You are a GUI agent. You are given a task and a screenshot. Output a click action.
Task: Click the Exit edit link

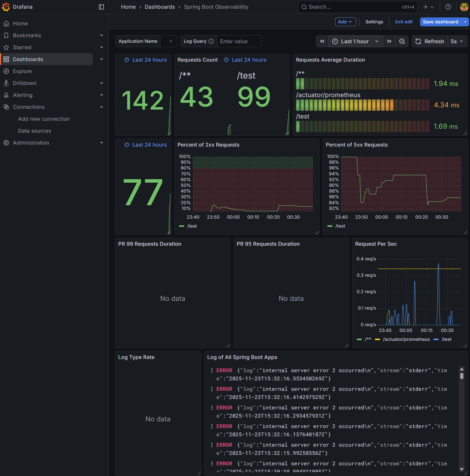click(x=404, y=22)
